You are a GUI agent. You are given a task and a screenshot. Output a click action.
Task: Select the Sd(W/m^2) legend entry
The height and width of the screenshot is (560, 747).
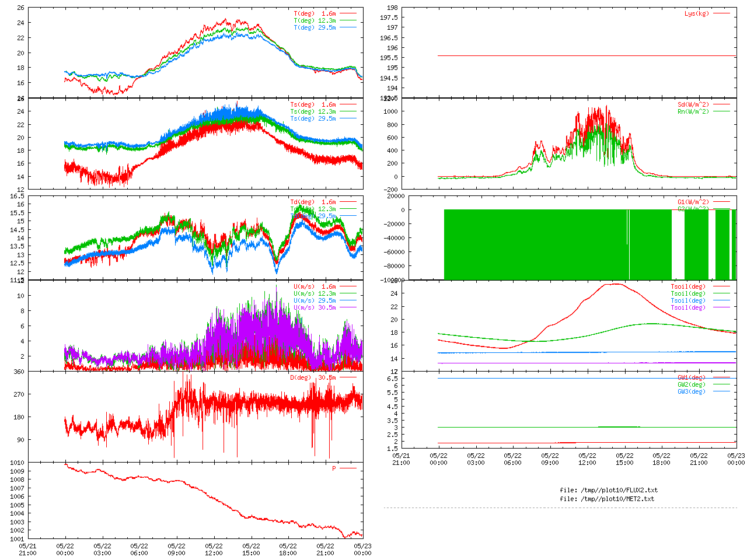[693, 105]
